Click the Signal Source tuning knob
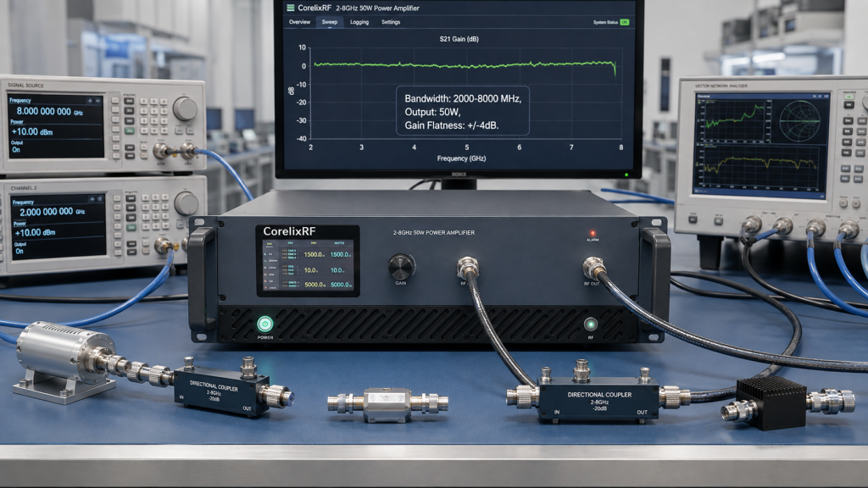This screenshot has height=488, width=868. [x=185, y=108]
